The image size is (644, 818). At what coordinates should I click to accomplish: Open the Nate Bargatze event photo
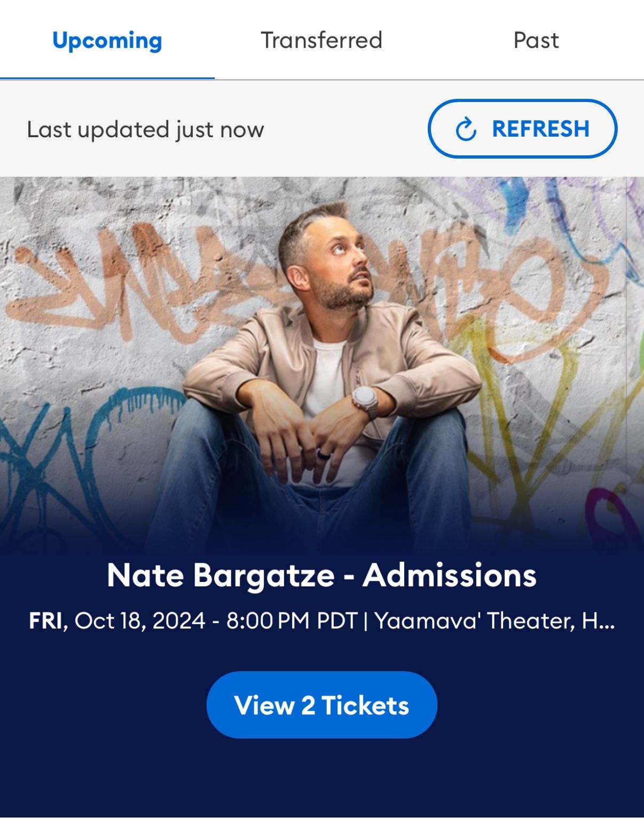coord(313,363)
